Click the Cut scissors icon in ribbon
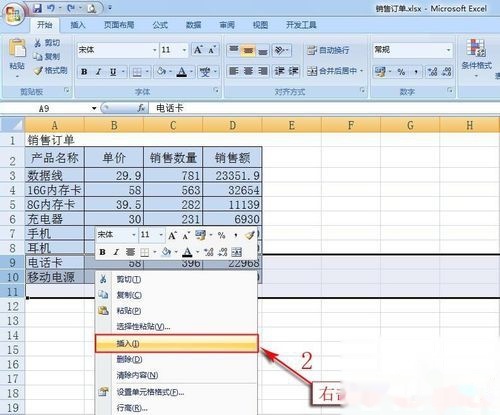 38,43
